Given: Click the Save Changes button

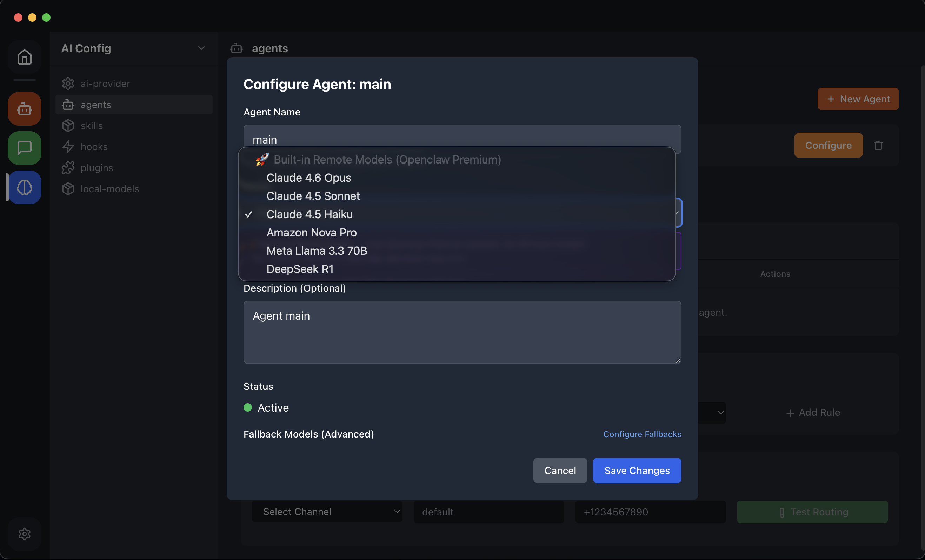Looking at the screenshot, I should [x=637, y=470].
